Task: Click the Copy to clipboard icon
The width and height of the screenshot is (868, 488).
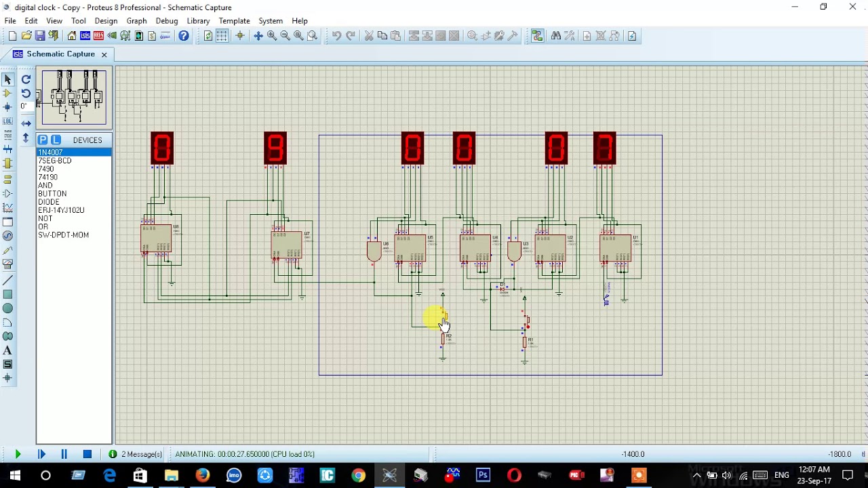Action: 382,36
